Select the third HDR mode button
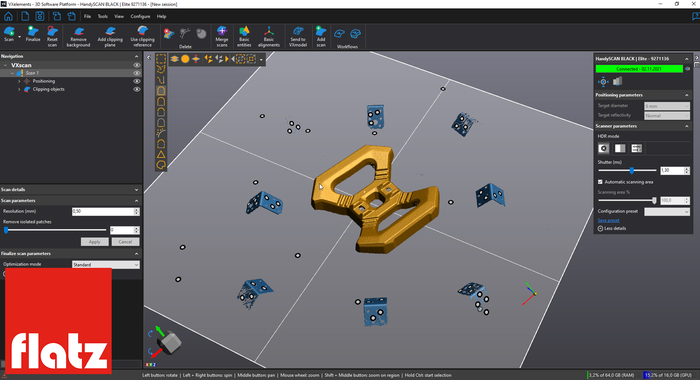 pyautogui.click(x=637, y=148)
